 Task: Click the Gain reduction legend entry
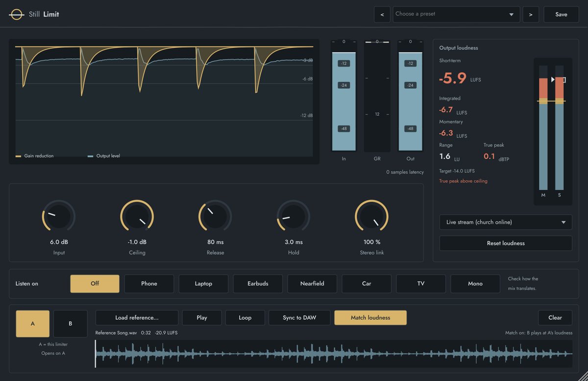click(35, 156)
